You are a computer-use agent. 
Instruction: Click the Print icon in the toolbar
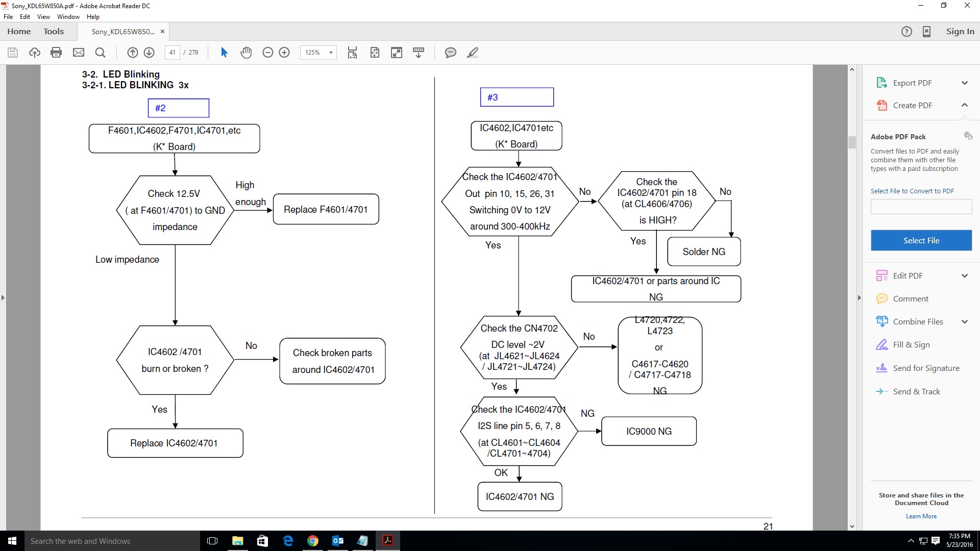click(x=56, y=53)
